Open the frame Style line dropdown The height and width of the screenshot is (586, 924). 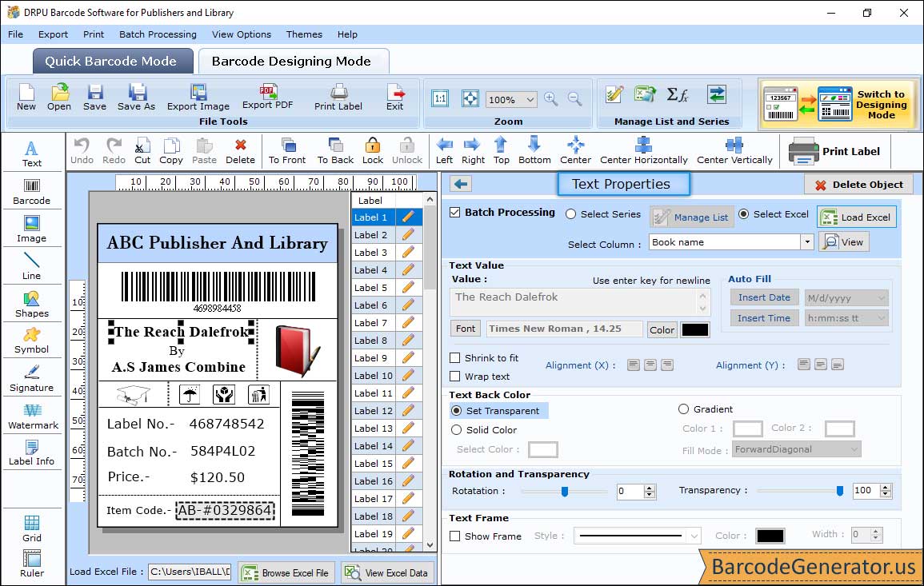694,536
